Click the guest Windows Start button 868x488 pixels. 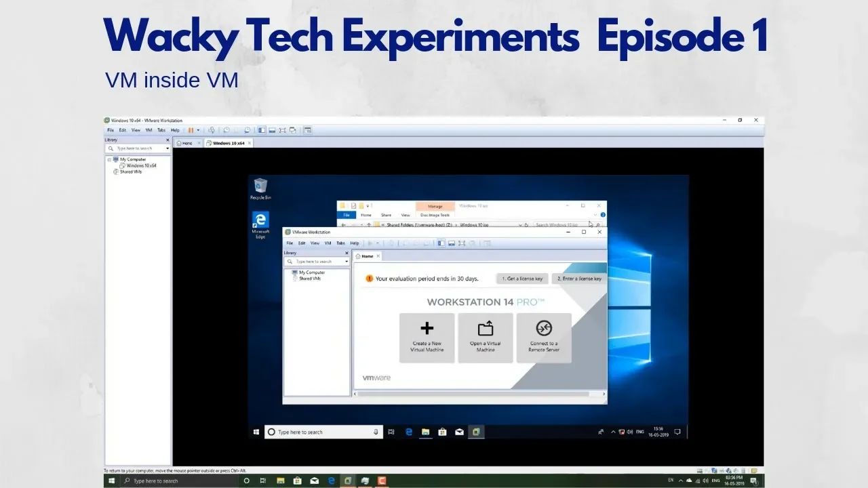pyautogui.click(x=256, y=432)
